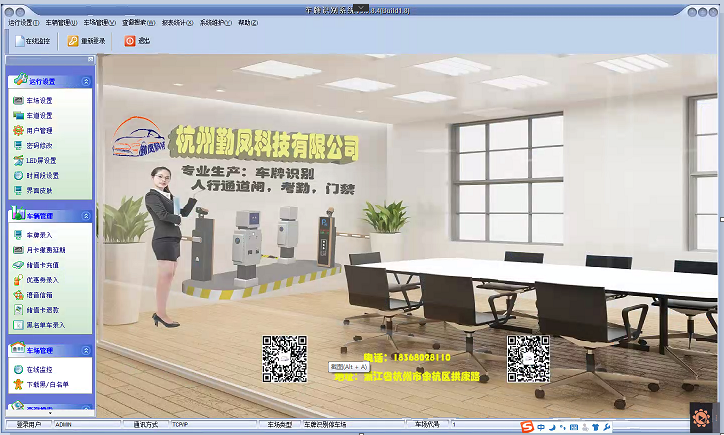Click the 语音信箱 icon in sidebar

(18, 295)
